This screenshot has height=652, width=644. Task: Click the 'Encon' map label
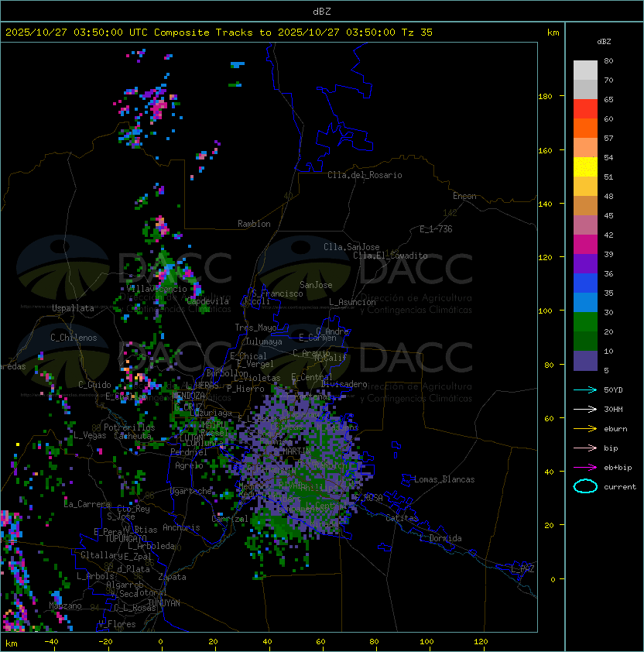tap(464, 196)
